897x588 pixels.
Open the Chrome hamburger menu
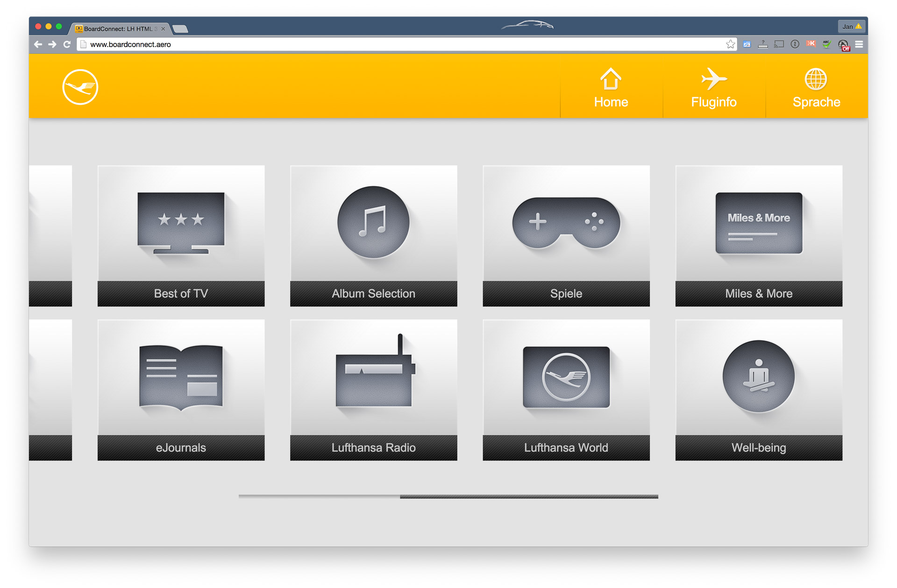click(x=859, y=44)
